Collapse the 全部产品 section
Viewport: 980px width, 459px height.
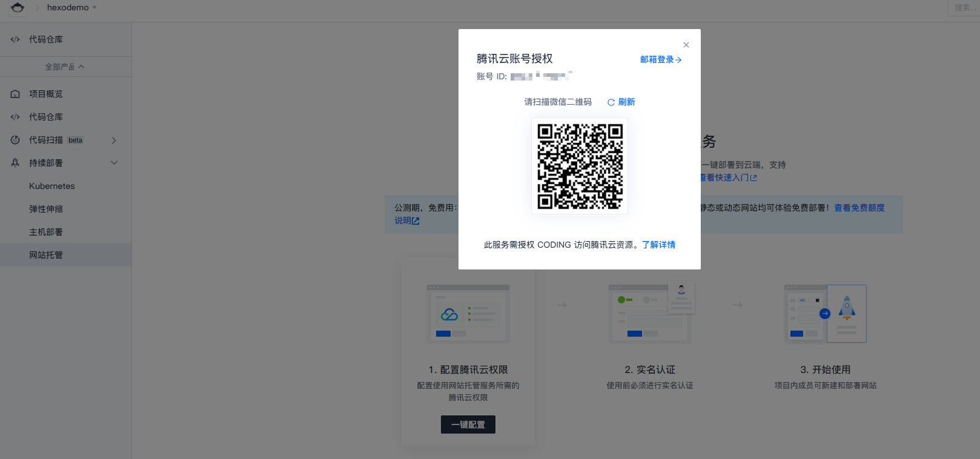pyautogui.click(x=65, y=67)
